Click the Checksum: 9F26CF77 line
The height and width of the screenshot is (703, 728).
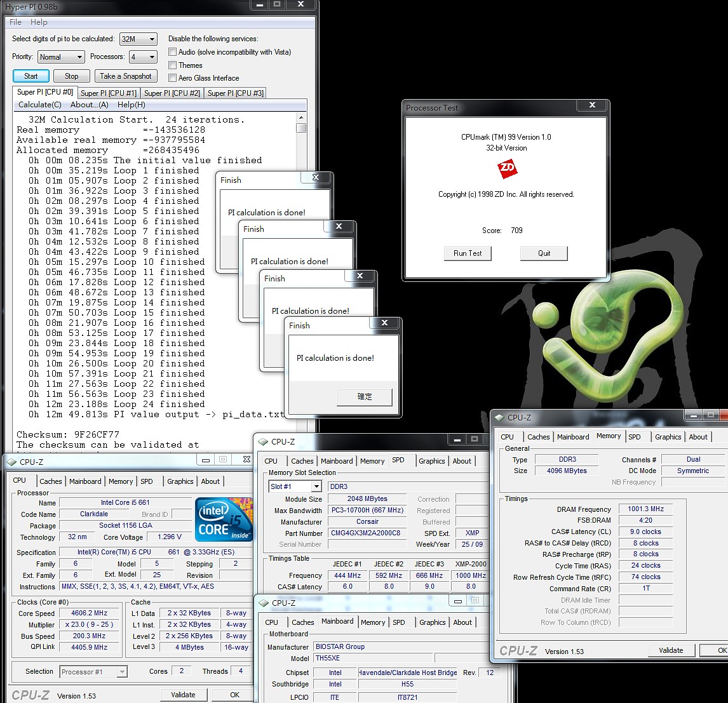pos(68,435)
